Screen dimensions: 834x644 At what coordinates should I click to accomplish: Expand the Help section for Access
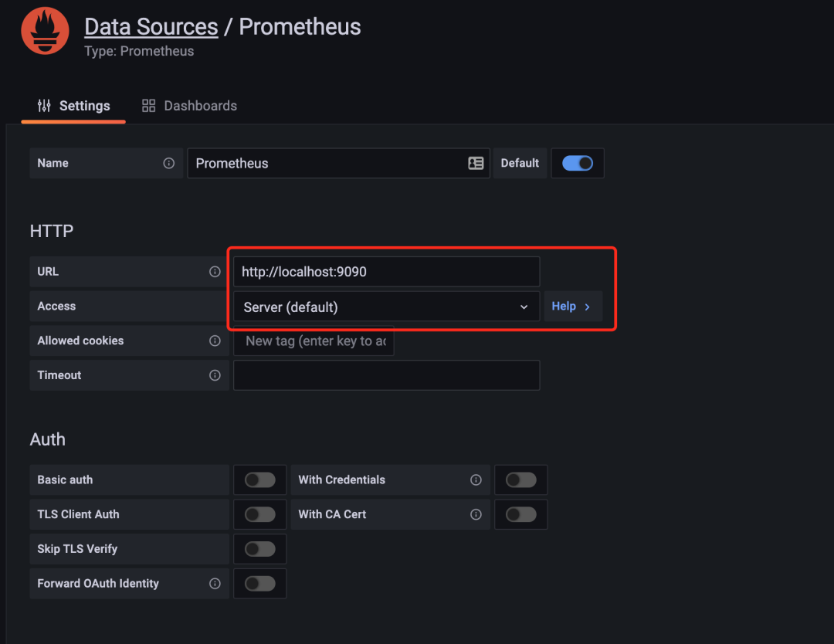[x=571, y=307]
